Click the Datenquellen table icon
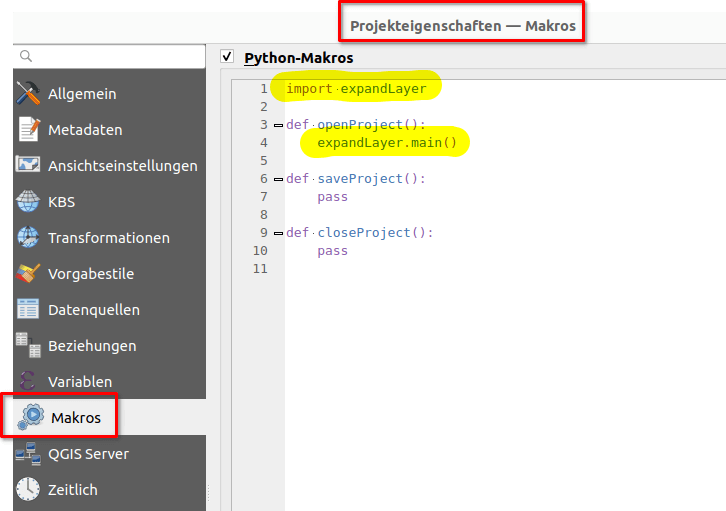726x511 pixels. (x=28, y=309)
